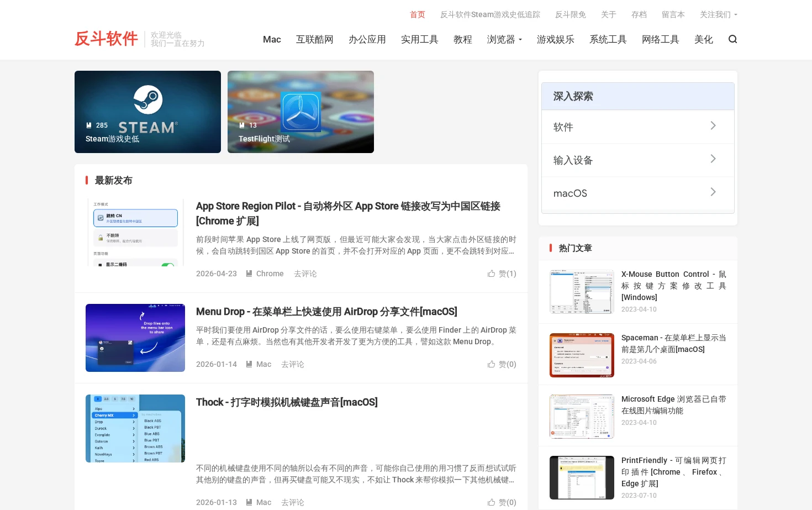Click the 反斗软件 site logo
Image resolution: width=812 pixels, height=510 pixels.
coord(106,39)
